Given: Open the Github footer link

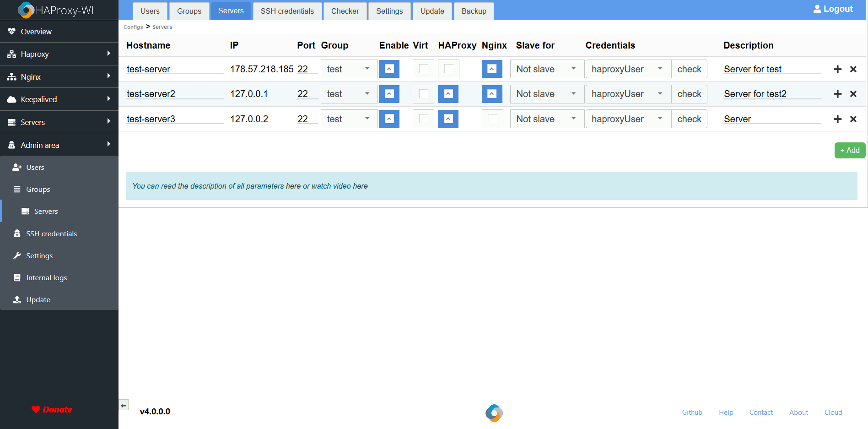Looking at the screenshot, I should click(x=692, y=413).
